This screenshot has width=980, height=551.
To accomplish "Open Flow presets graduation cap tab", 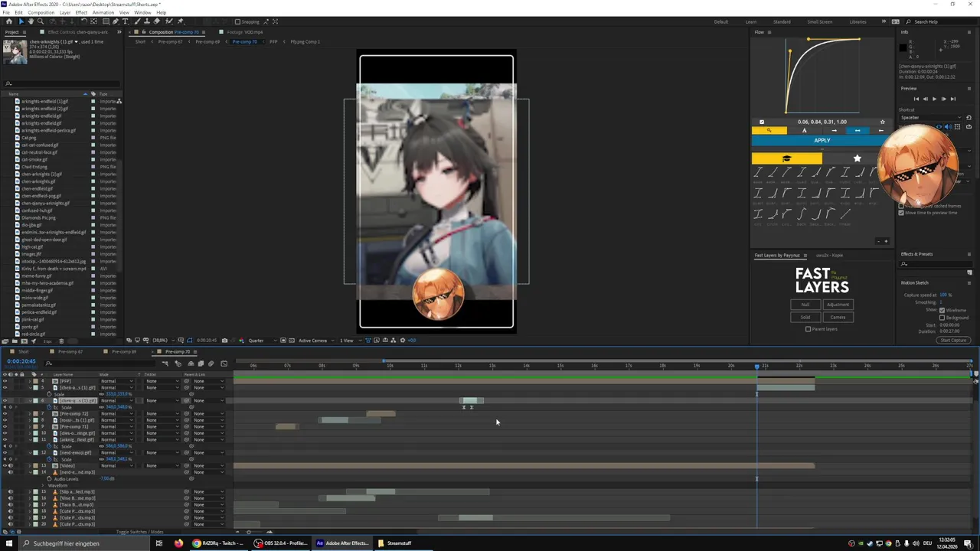I will tap(787, 159).
